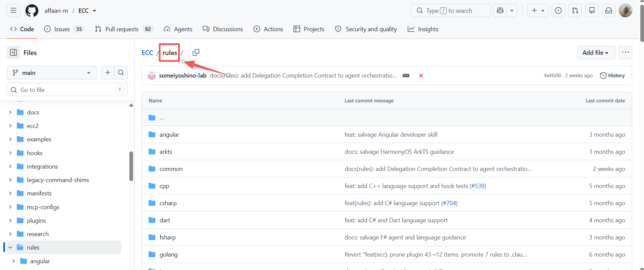Expand the integrations folder in the tree
The height and width of the screenshot is (270, 644).
[10, 166]
